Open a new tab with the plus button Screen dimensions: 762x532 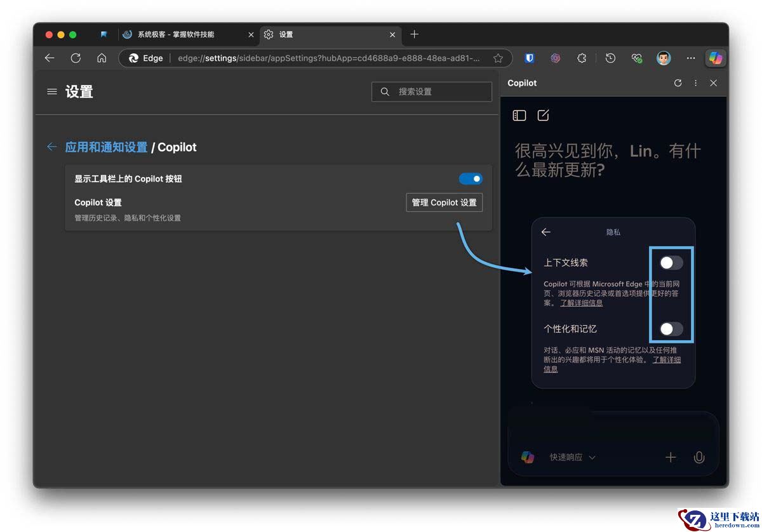click(x=415, y=34)
